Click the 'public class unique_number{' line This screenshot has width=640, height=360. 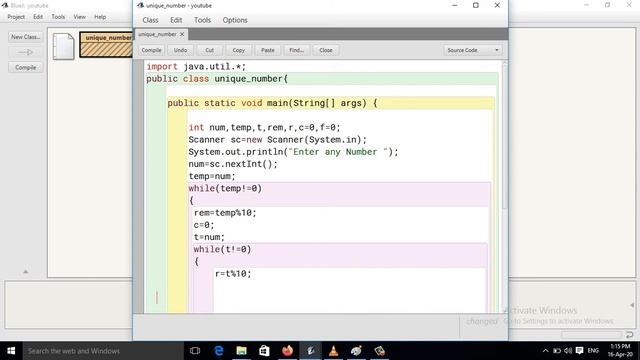pyautogui.click(x=217, y=79)
